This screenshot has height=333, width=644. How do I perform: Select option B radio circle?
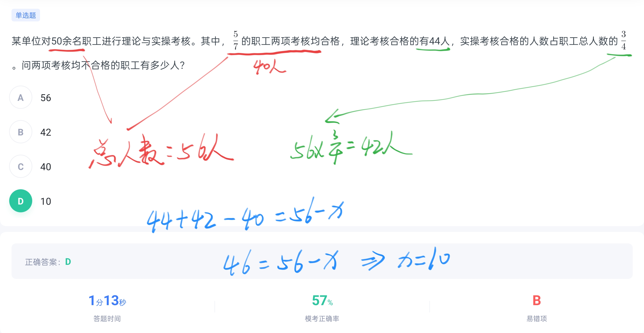pyautogui.click(x=21, y=132)
